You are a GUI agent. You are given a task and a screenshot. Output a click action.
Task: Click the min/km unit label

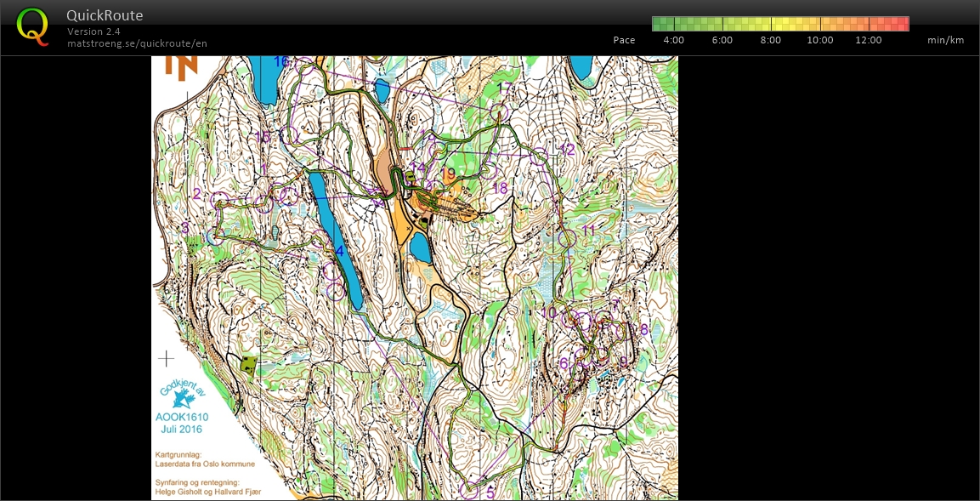(946, 40)
